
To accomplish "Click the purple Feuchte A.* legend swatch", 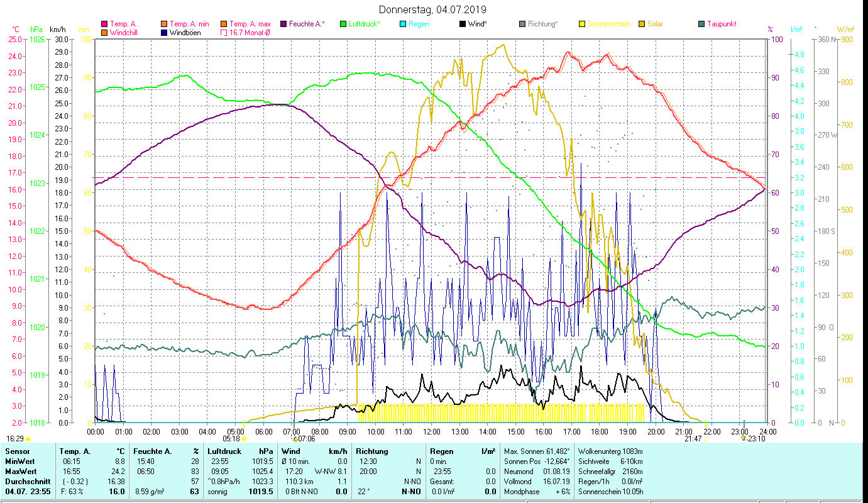I will coord(283,24).
